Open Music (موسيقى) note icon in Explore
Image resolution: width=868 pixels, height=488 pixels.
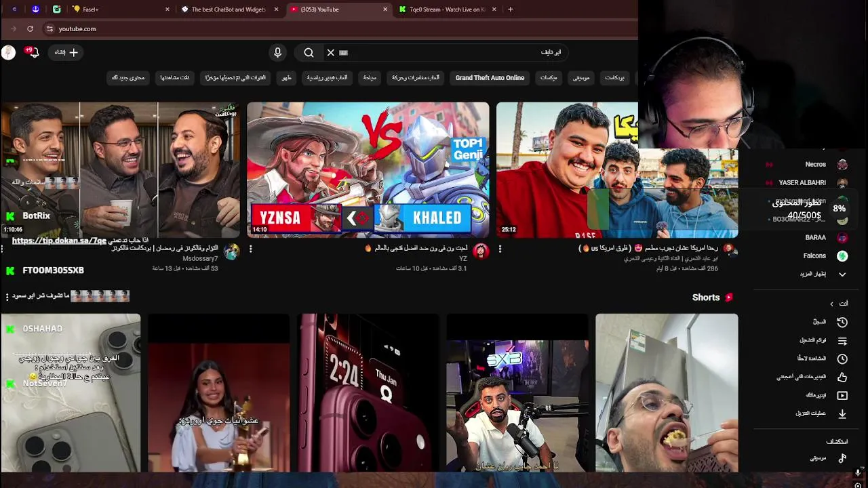[x=842, y=458]
